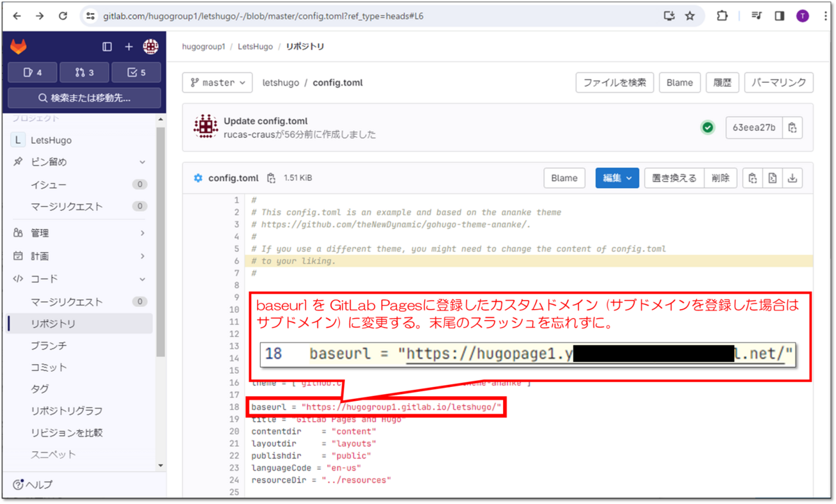Open the master branch dropdown
Screen dimensions: 836x504
coord(217,82)
